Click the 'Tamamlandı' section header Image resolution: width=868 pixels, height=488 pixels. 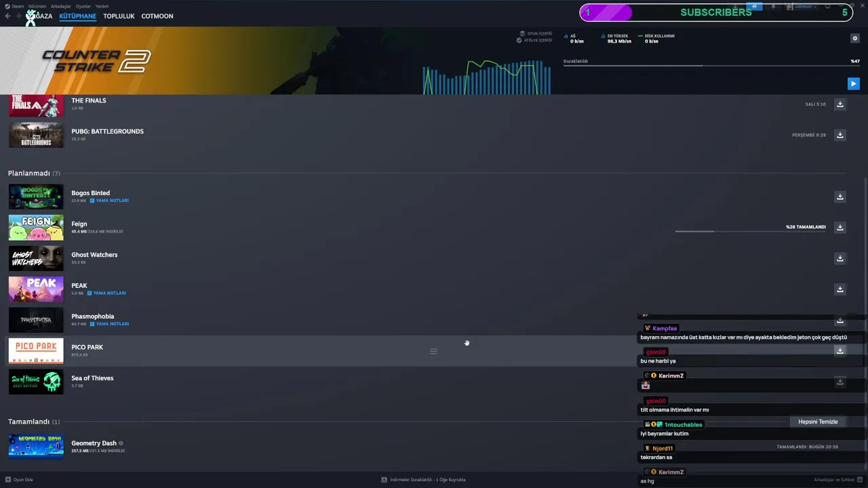pos(34,422)
